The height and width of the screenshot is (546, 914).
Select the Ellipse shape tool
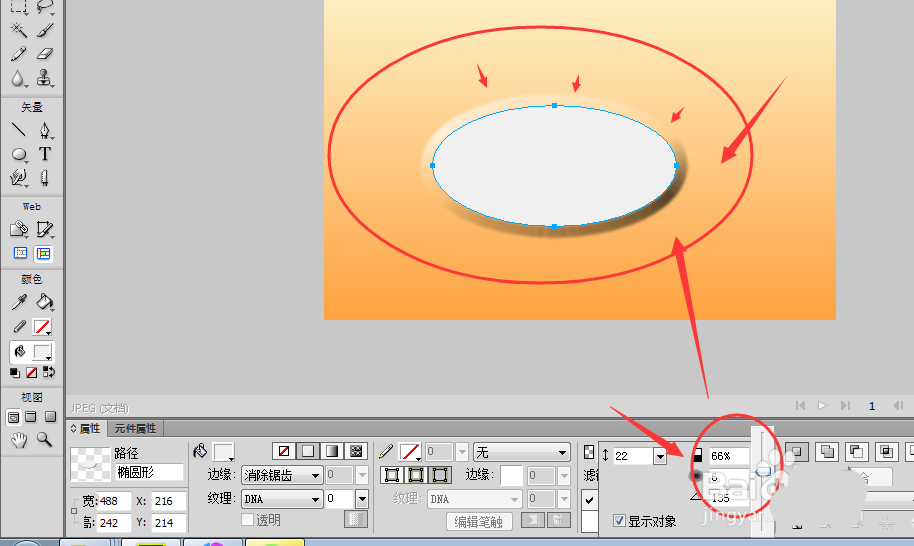19,154
